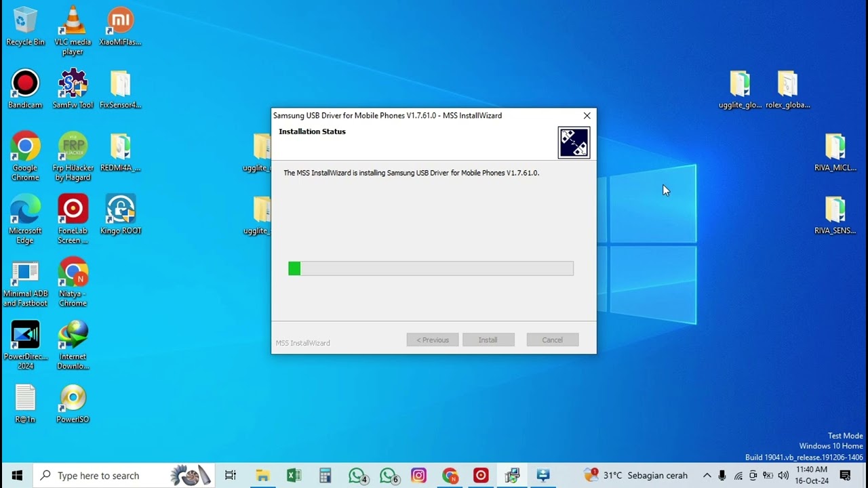
Task: Open PowerISO desktop shortcut
Action: (73, 404)
